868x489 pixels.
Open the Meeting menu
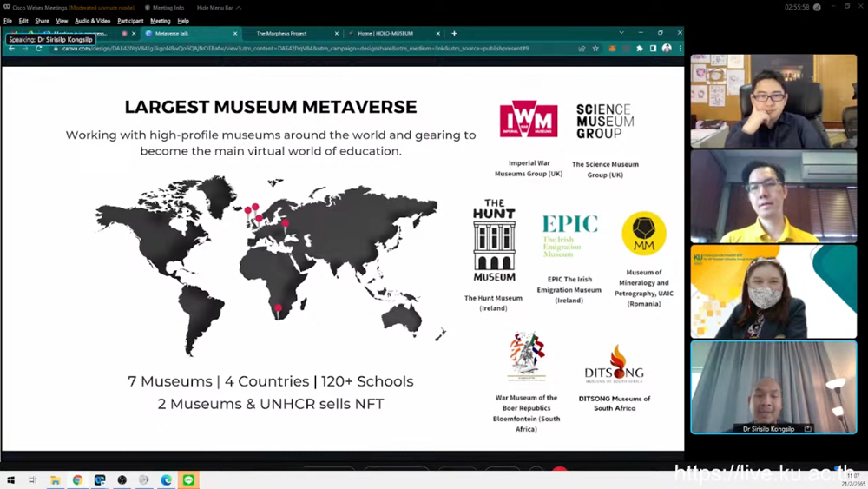pyautogui.click(x=161, y=21)
